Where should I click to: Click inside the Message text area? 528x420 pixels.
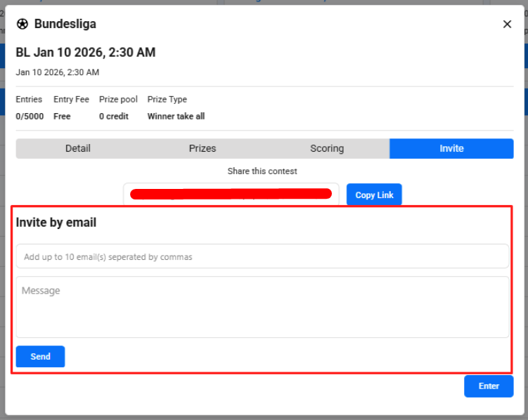[x=262, y=307]
